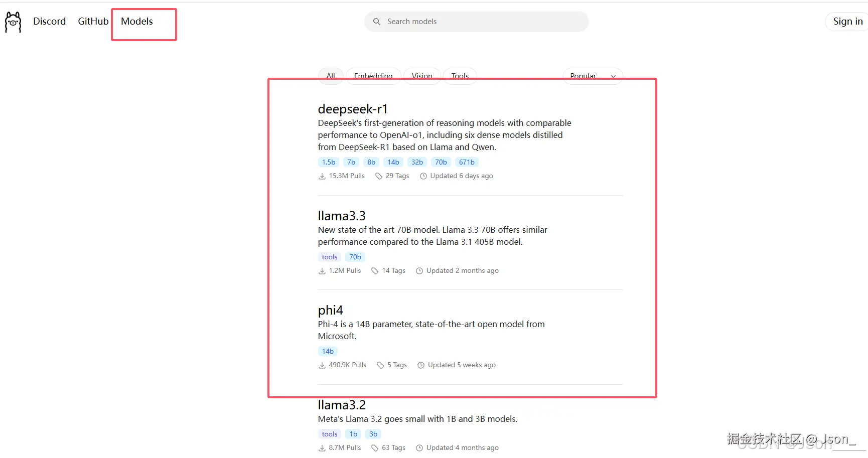Open the Popular sort dropdown
Image resolution: width=868 pixels, height=458 pixels.
[593, 76]
